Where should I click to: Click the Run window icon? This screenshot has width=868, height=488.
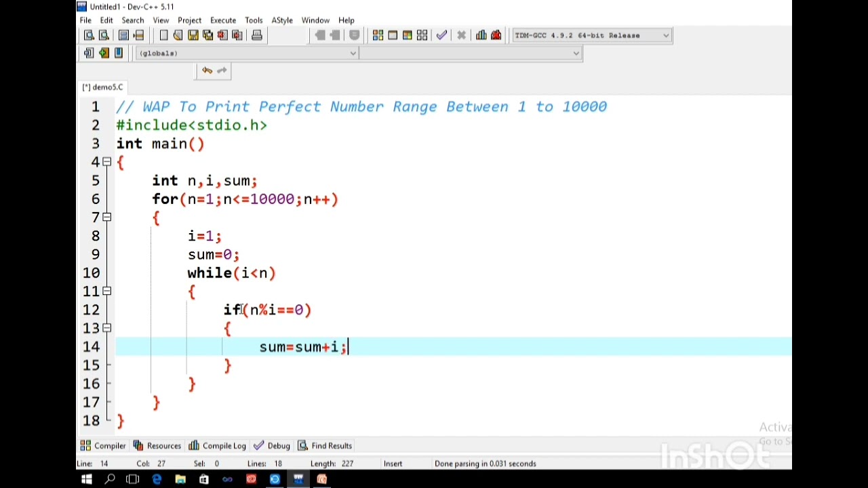pos(393,35)
